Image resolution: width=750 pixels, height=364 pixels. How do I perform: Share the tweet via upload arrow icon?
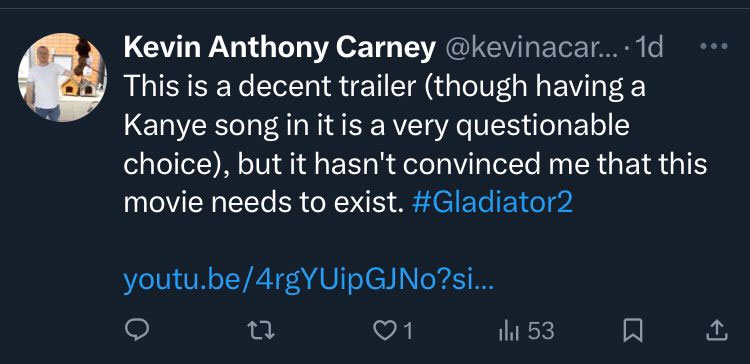717,331
